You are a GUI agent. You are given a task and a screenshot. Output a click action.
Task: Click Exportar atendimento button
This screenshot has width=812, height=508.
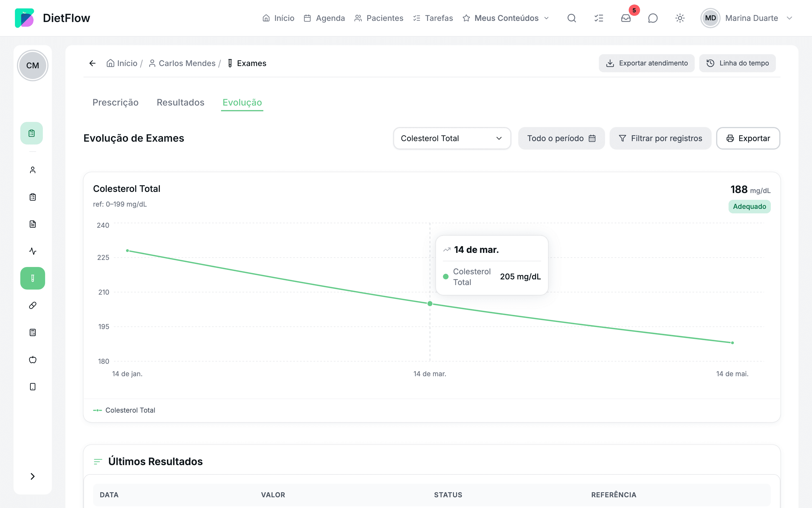[646, 63]
